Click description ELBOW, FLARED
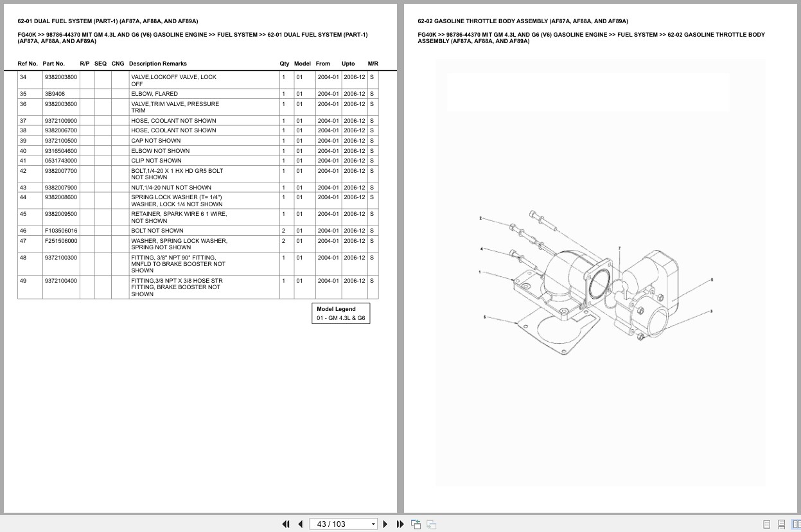Viewport: 801px width, 532px height. 155,94
